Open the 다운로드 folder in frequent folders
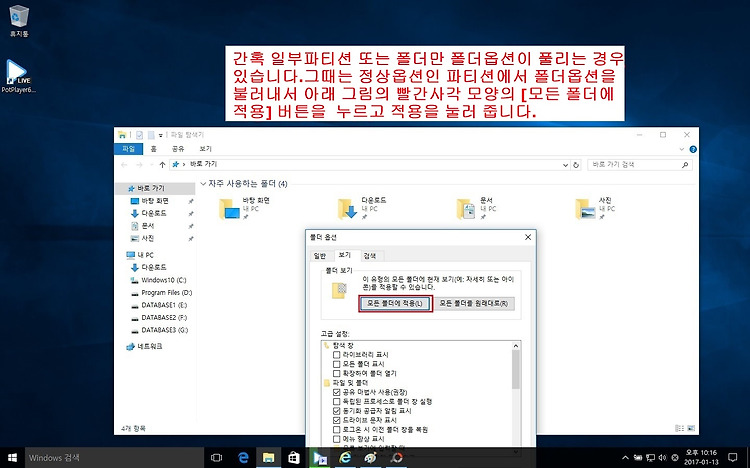The width and height of the screenshot is (750, 468). coord(363,209)
